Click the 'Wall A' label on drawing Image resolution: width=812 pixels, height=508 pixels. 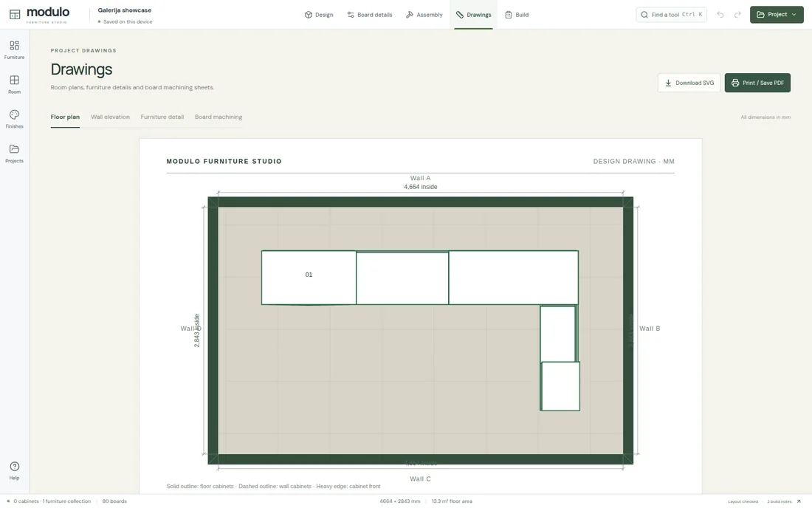click(x=421, y=178)
